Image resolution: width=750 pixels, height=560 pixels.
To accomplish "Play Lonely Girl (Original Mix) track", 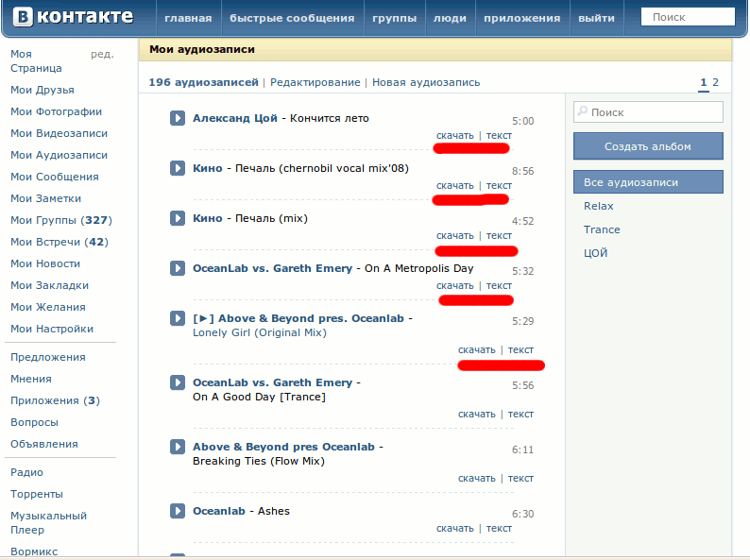I will tap(178, 318).
